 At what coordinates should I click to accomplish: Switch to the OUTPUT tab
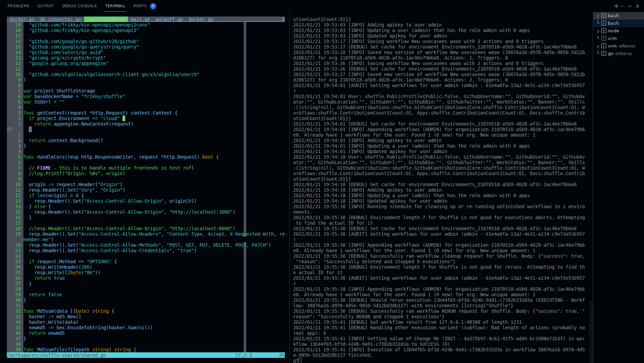pyautogui.click(x=46, y=6)
